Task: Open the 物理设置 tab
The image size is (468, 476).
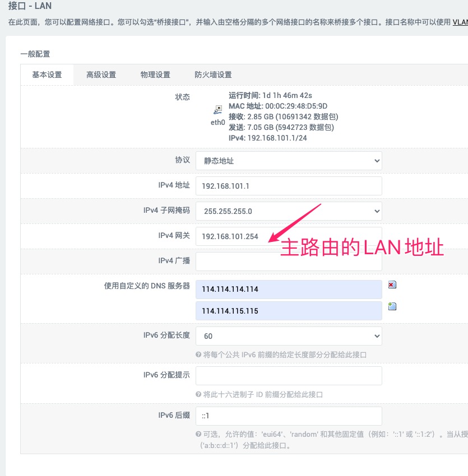Action: [155, 75]
